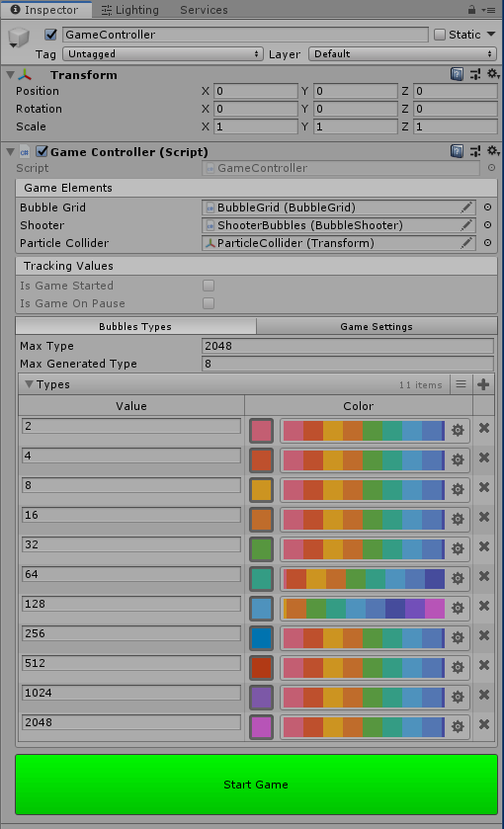Click the Scale Z input field
The width and height of the screenshot is (504, 829).
point(456,126)
